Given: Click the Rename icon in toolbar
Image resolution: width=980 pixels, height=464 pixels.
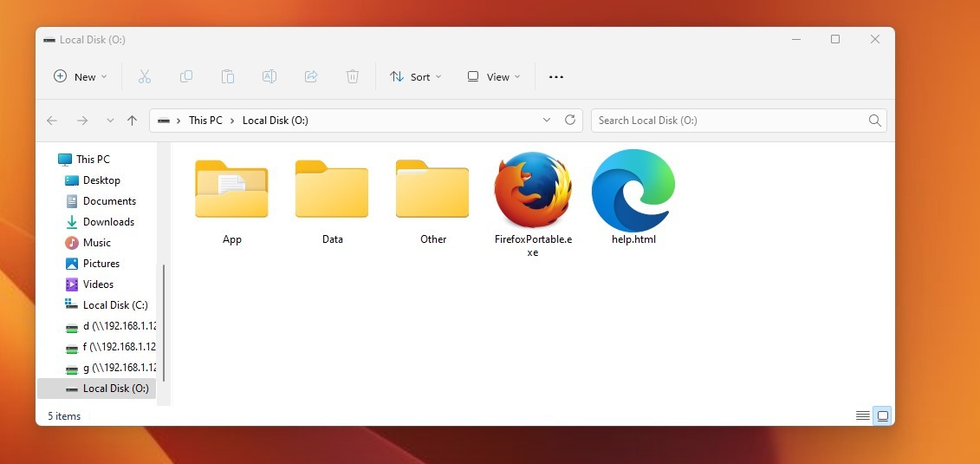Looking at the screenshot, I should point(269,76).
